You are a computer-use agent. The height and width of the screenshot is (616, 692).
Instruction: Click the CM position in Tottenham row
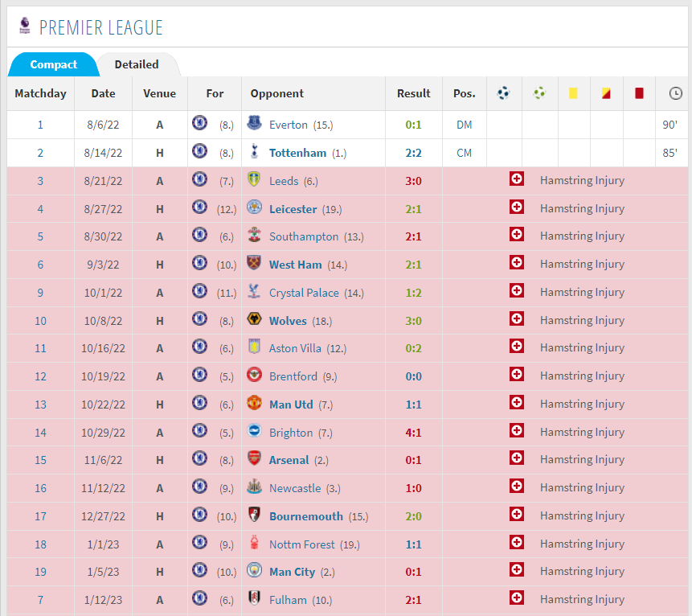pos(465,153)
